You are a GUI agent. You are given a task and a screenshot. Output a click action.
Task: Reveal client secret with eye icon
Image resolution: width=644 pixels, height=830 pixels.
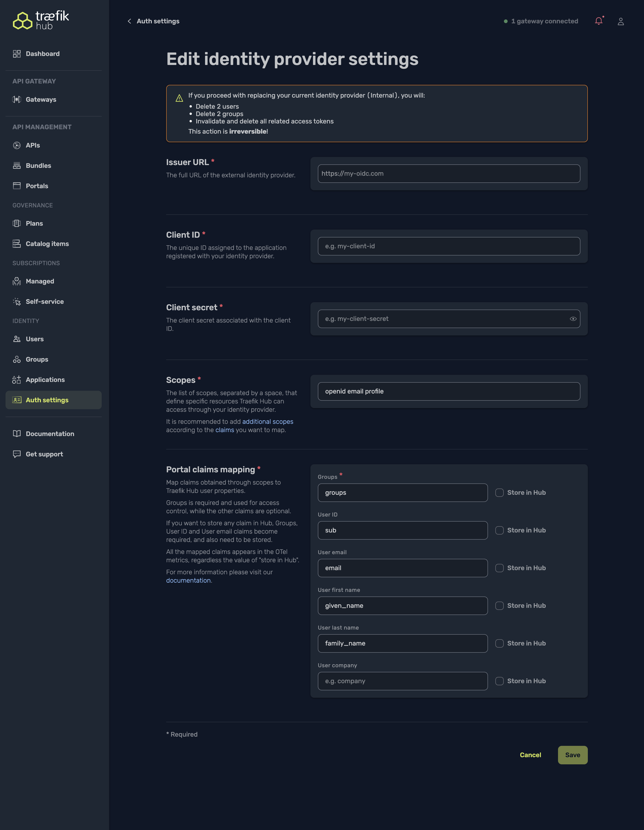pyautogui.click(x=573, y=319)
